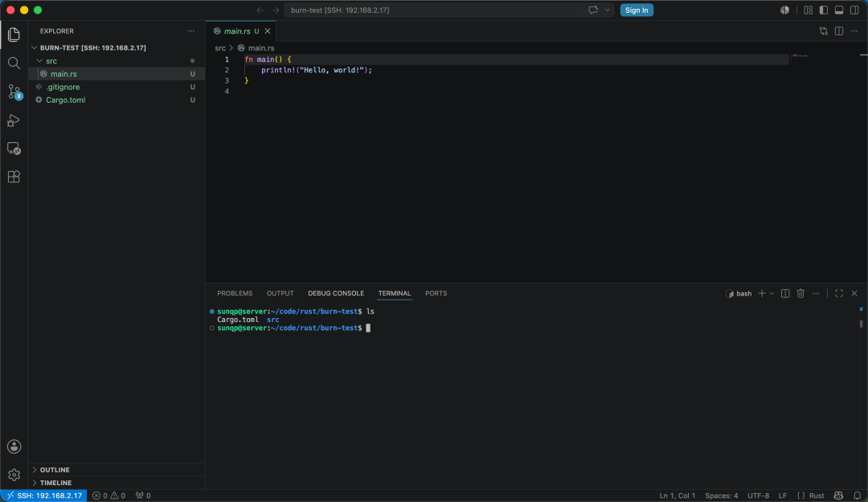Collapse the BURN-TEST root folder
Viewport: 868px width, 502px height.
(x=35, y=47)
